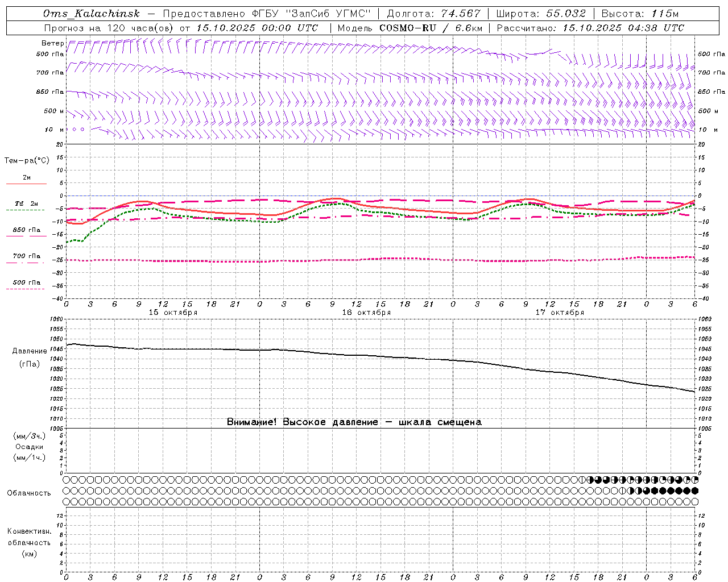The image size is (728, 582).
Task: Click the model label COSMO-RU / 6.6км
Action: 431,28
